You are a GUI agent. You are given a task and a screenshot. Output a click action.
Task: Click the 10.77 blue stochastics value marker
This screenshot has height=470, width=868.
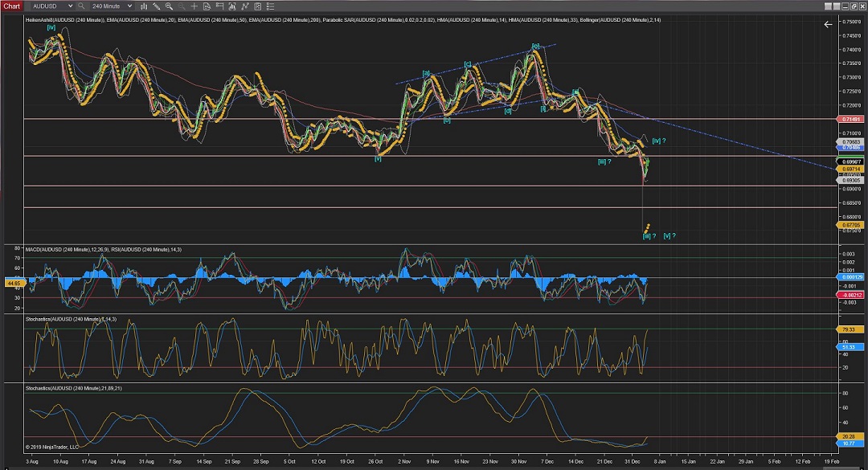(849, 443)
